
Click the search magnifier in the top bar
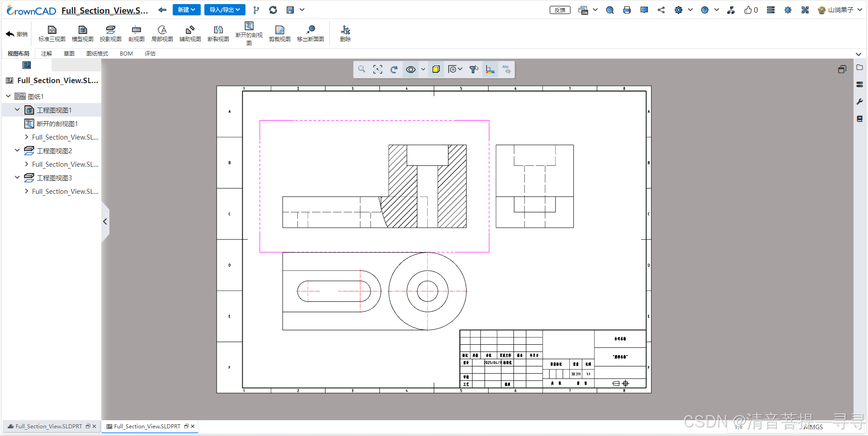coord(610,10)
